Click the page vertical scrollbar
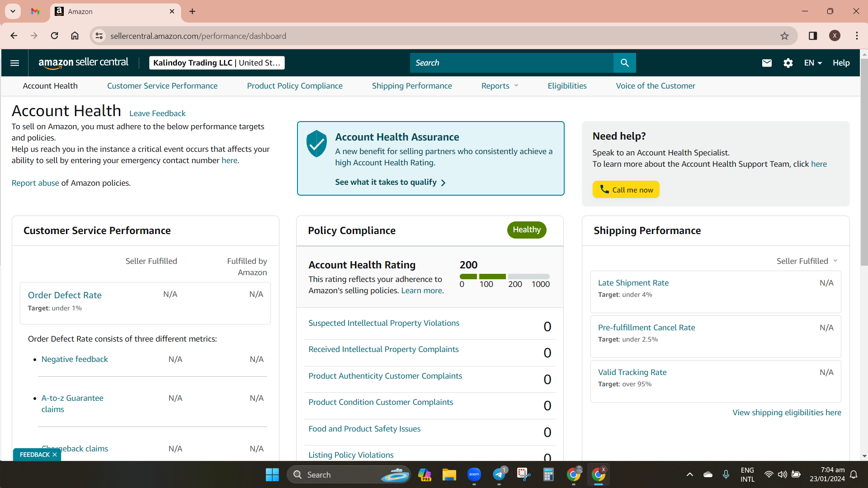868x488 pixels. coord(864,163)
